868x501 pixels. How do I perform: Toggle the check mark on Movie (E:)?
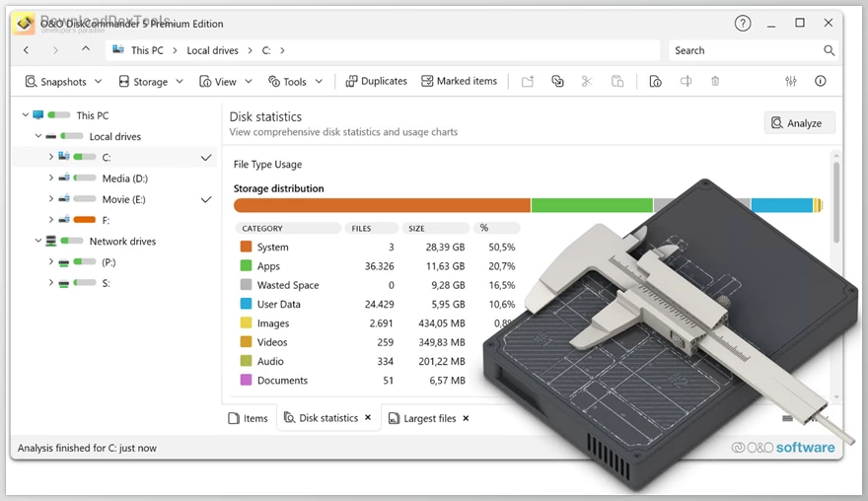(x=206, y=200)
